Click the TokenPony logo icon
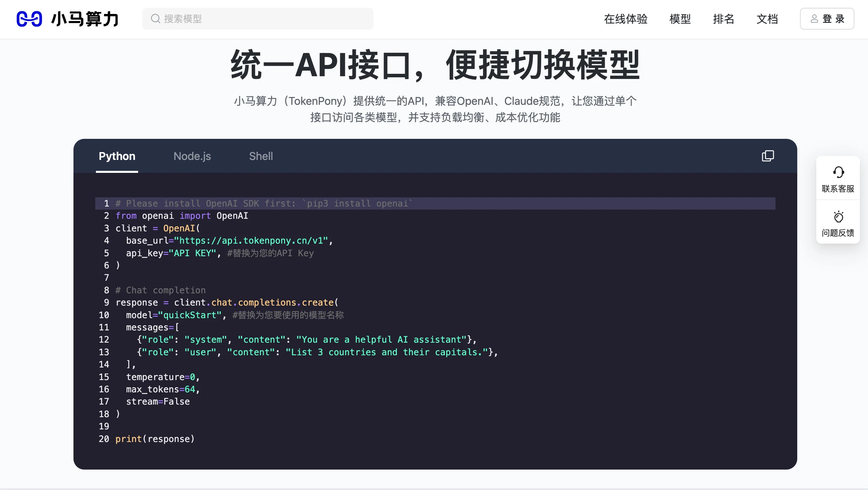Image resolution: width=868 pixels, height=490 pixels. pos(30,19)
